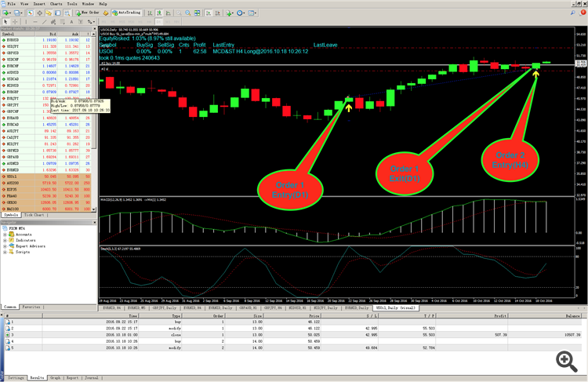Open the Charts menu
The image size is (588, 382).
point(56,4)
